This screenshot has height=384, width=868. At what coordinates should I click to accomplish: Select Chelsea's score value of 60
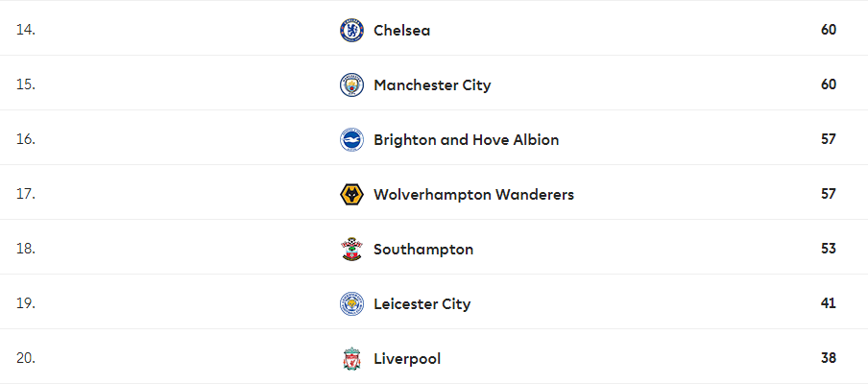[829, 30]
